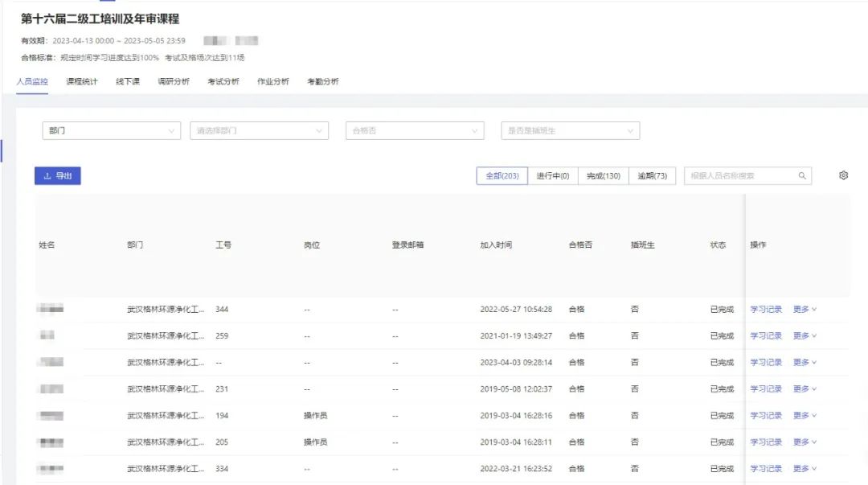868x485 pixels.
Task: Click the 加入时间 column header
Action: tap(496, 245)
